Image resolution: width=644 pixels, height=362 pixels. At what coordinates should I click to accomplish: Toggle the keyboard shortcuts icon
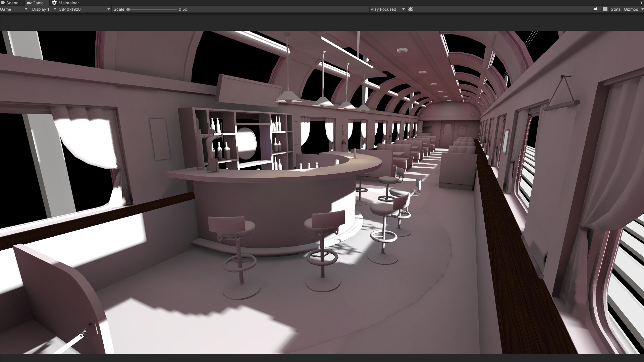point(605,9)
